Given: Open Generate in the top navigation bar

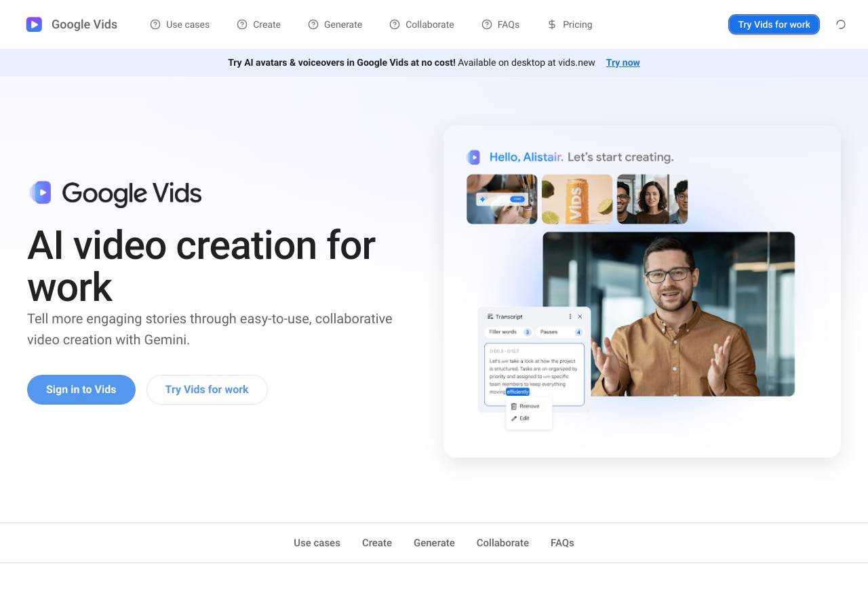Looking at the screenshot, I should pyautogui.click(x=335, y=24).
